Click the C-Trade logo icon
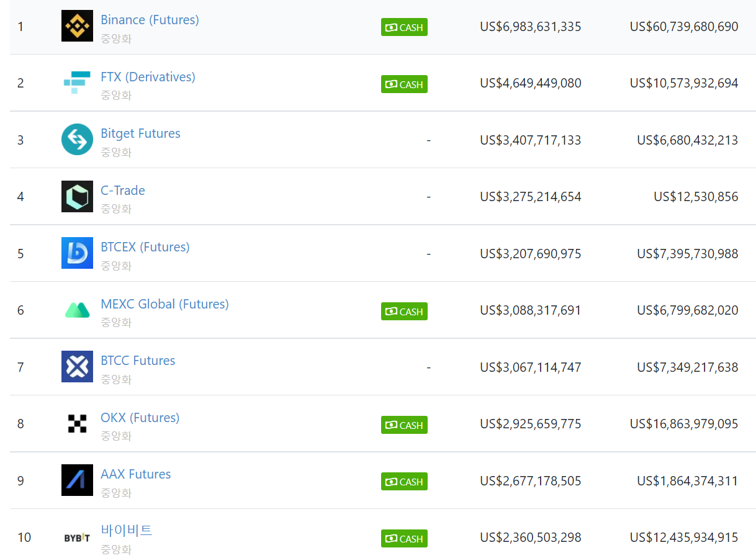The image size is (756, 558). pos(77,196)
